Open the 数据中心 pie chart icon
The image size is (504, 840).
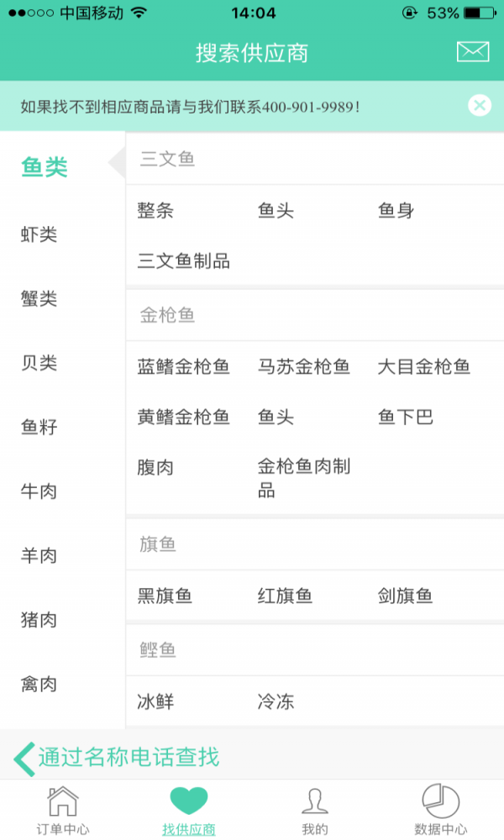point(440,801)
